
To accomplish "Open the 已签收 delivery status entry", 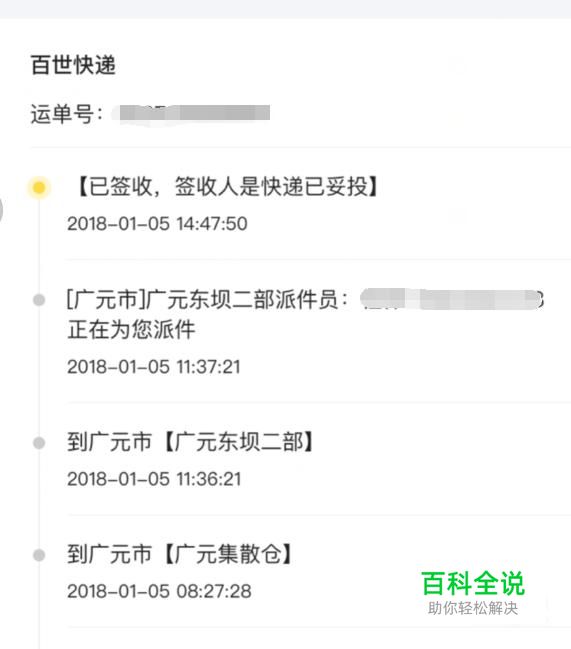I will 227,187.
